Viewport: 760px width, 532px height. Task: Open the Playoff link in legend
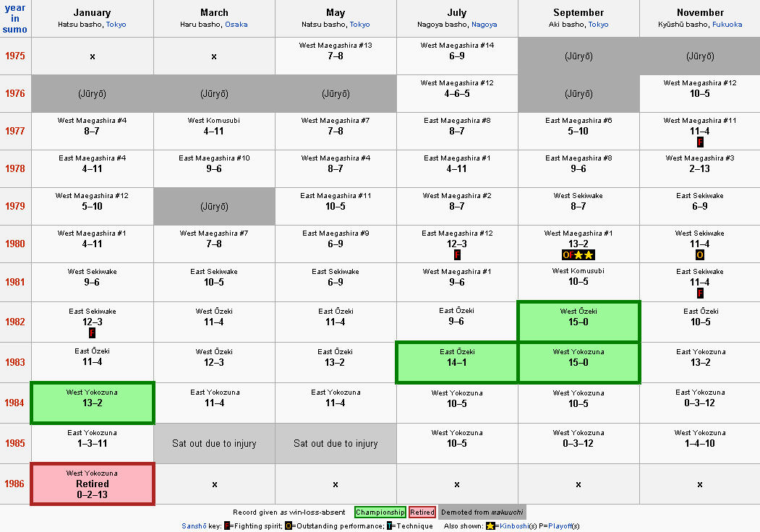tap(560, 525)
